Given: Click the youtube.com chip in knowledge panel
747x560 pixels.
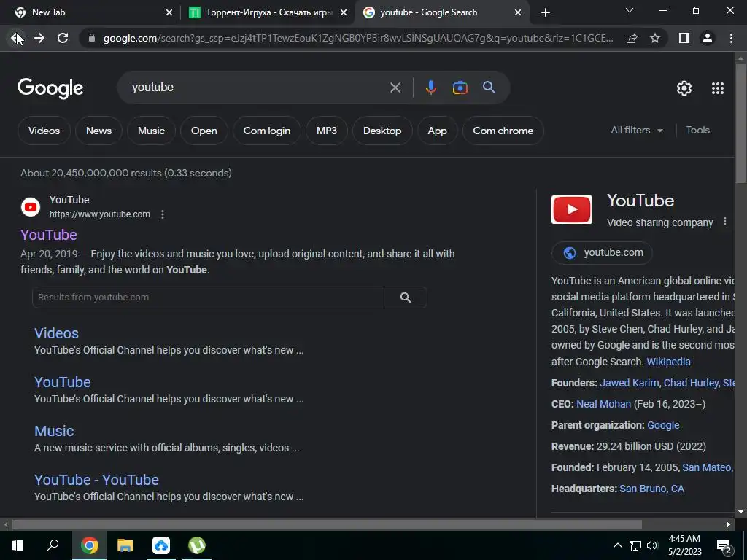Looking at the screenshot, I should pyautogui.click(x=602, y=253).
